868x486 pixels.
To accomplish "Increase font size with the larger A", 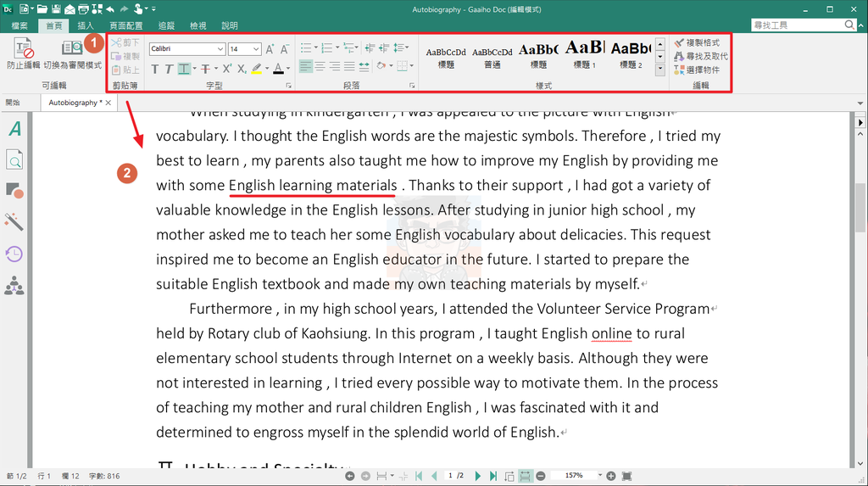I will 270,49.
